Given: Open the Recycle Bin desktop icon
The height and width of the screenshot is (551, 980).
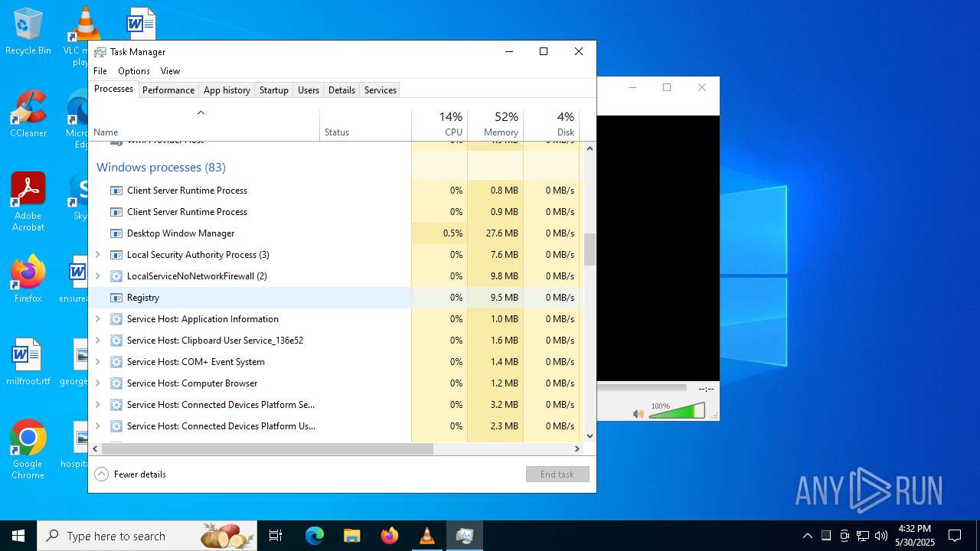Looking at the screenshot, I should pos(28,31).
